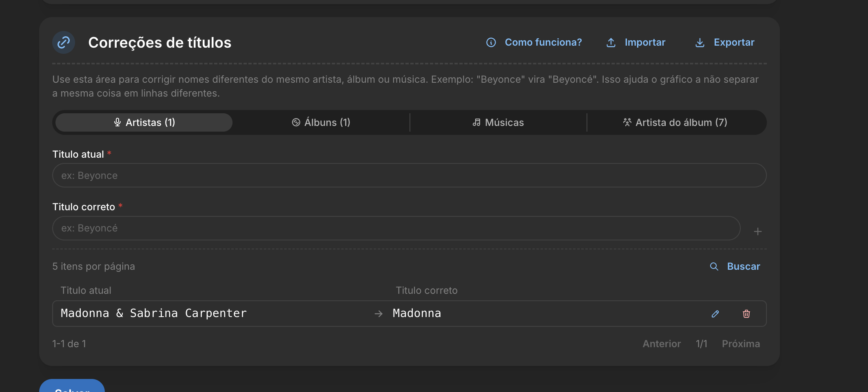Focus the Titulo atual input field
Screen dimensions: 868x392
[410, 176]
